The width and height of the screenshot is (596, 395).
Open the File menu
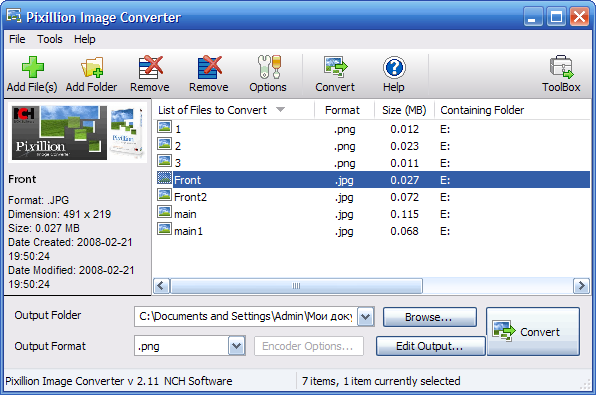(x=17, y=39)
